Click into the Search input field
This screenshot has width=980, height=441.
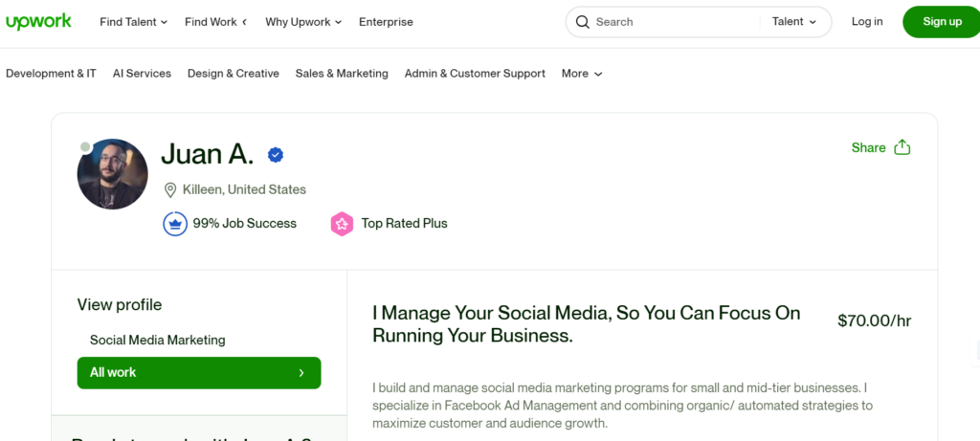pos(670,22)
